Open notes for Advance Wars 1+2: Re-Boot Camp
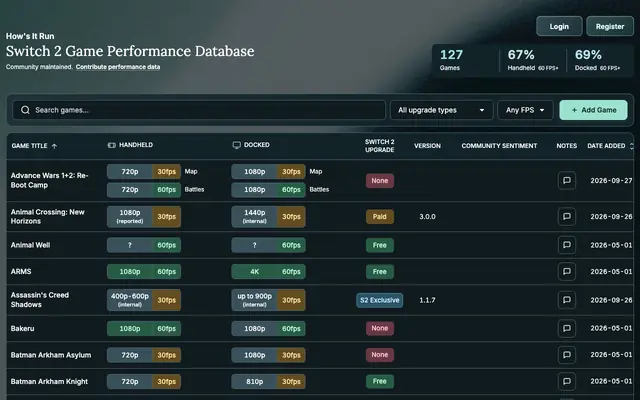 point(567,180)
